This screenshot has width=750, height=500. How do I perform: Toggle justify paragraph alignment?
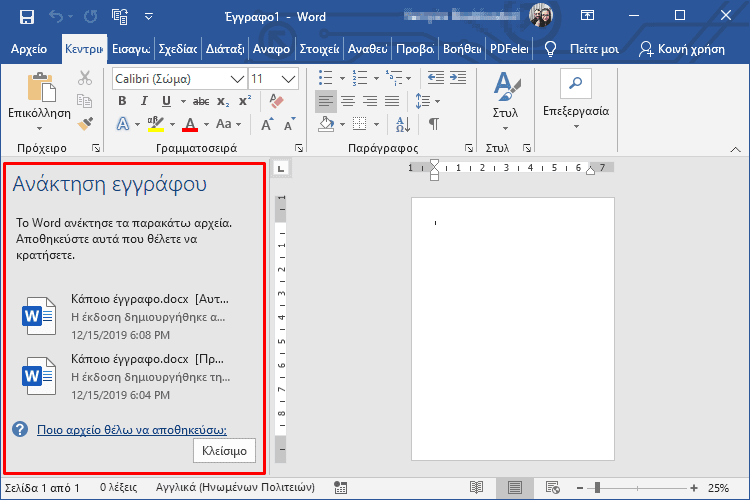392,101
